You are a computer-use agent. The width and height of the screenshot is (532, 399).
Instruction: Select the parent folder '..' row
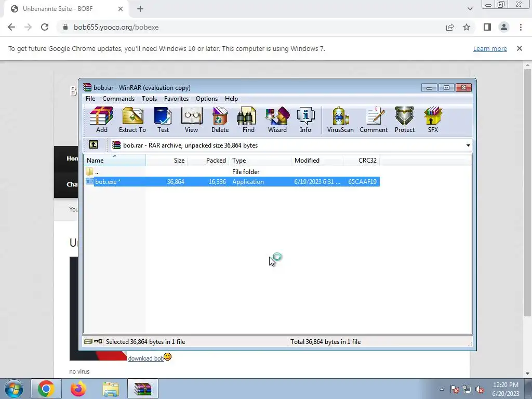[x=232, y=171]
